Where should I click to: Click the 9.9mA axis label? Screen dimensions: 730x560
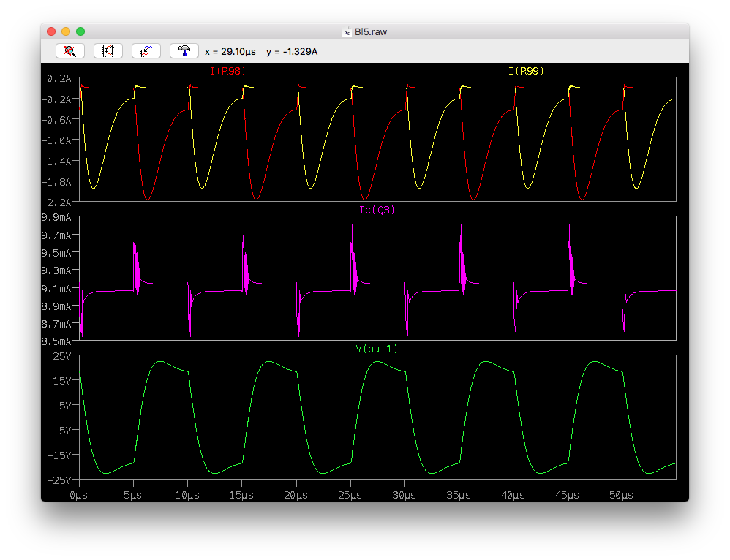pos(56,217)
